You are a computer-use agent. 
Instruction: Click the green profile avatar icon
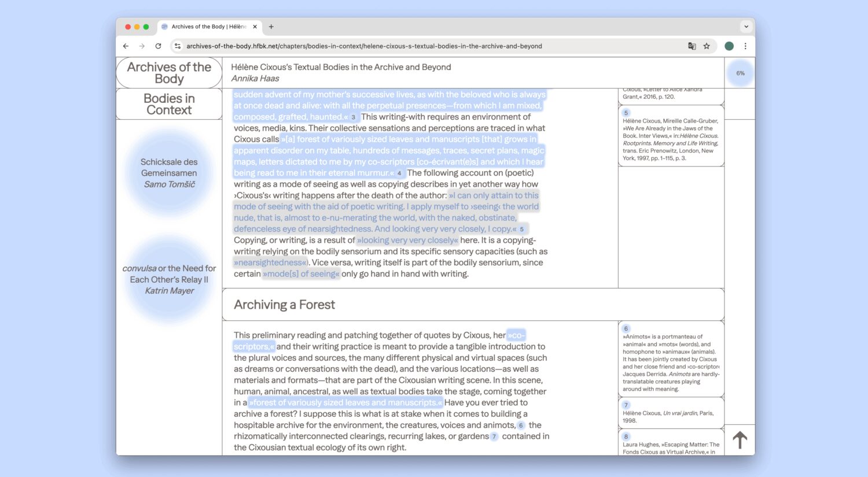[729, 46]
